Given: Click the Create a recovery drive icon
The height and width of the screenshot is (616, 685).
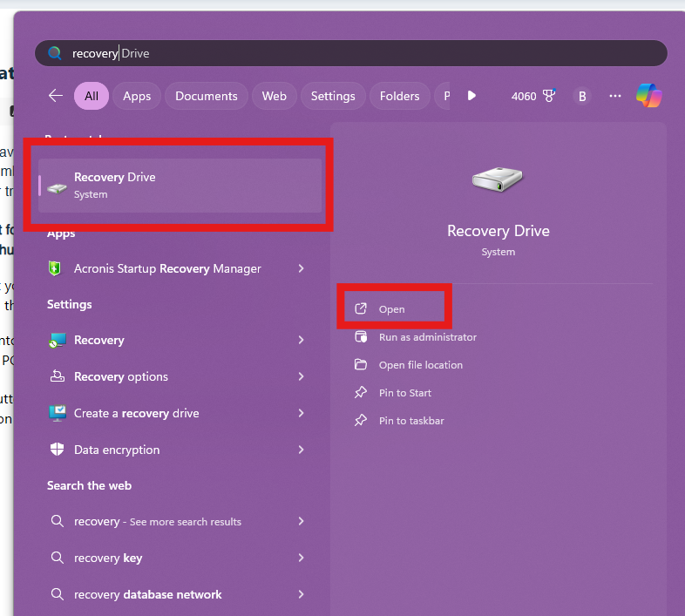Looking at the screenshot, I should 58,413.
